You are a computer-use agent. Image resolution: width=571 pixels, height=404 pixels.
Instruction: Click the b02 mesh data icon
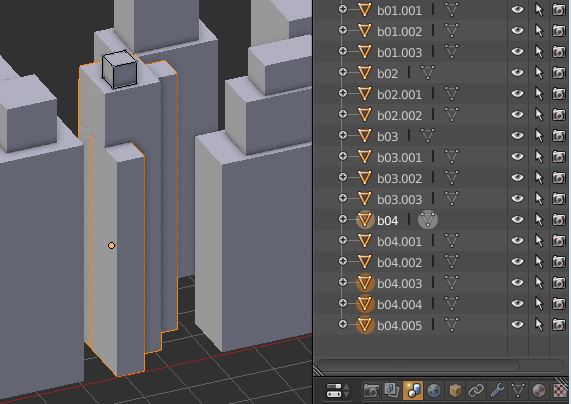point(428,72)
